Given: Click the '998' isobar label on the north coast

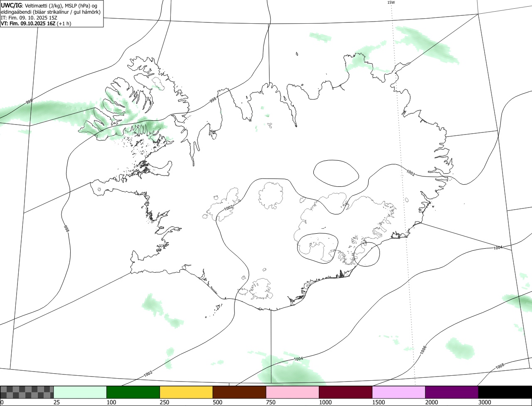Looking at the screenshot, I should click(213, 100).
